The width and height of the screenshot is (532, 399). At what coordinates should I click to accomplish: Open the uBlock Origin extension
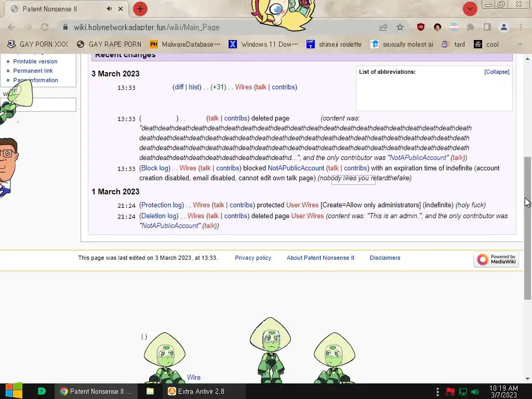click(x=421, y=27)
